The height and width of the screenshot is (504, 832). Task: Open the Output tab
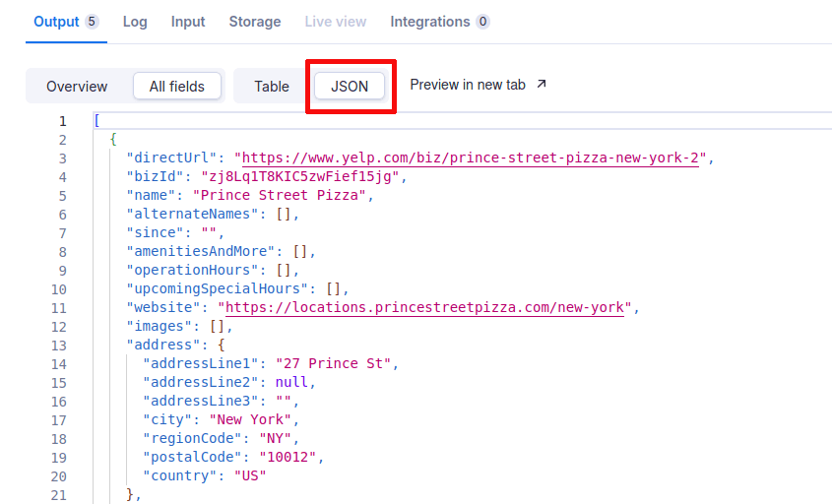[x=66, y=22]
